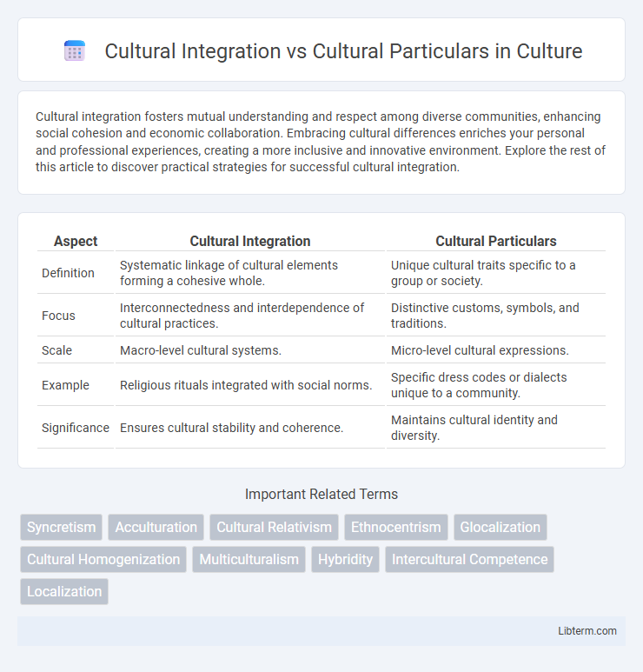Screen dimensions: 643x672
Task: Open the Syncretism related term tag
Action: (61, 527)
